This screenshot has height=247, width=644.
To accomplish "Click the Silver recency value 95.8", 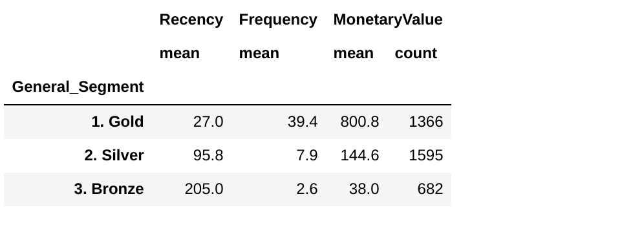I will (208, 155).
